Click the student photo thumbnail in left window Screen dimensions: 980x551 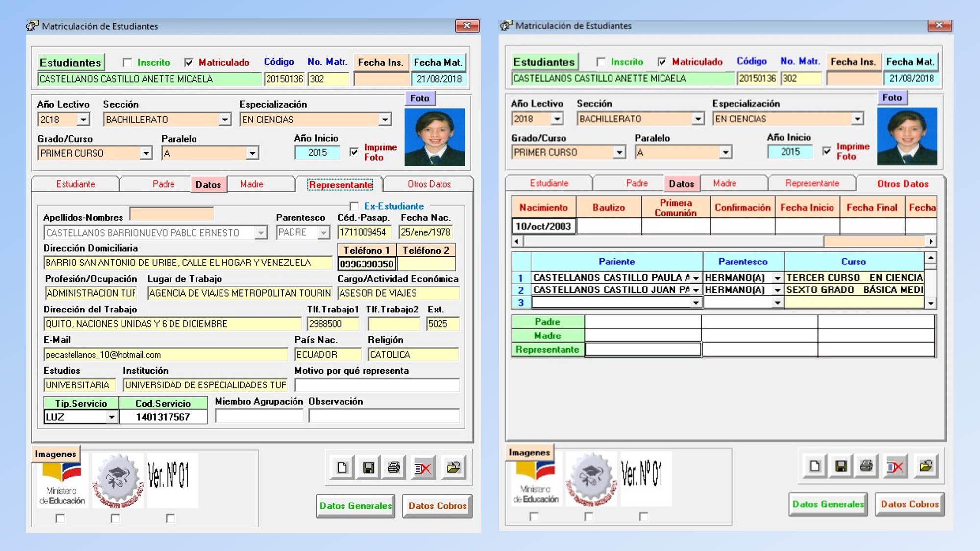point(435,137)
